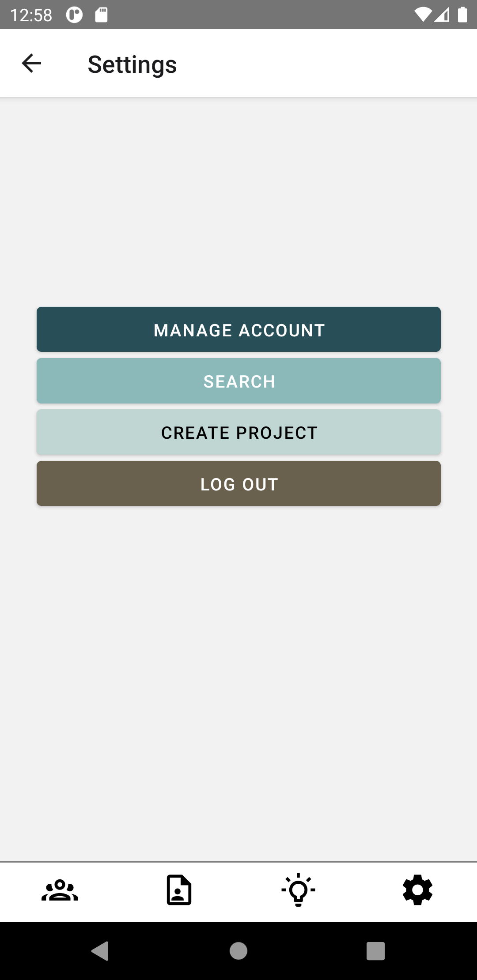Tap the cellular signal icon
The width and height of the screenshot is (477, 980).
[x=442, y=15]
